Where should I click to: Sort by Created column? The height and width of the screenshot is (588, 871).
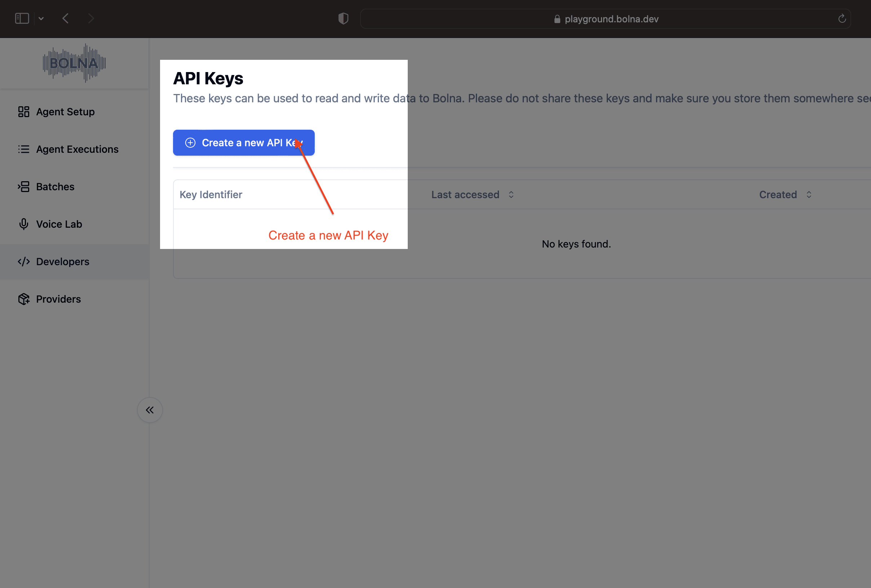(x=786, y=195)
